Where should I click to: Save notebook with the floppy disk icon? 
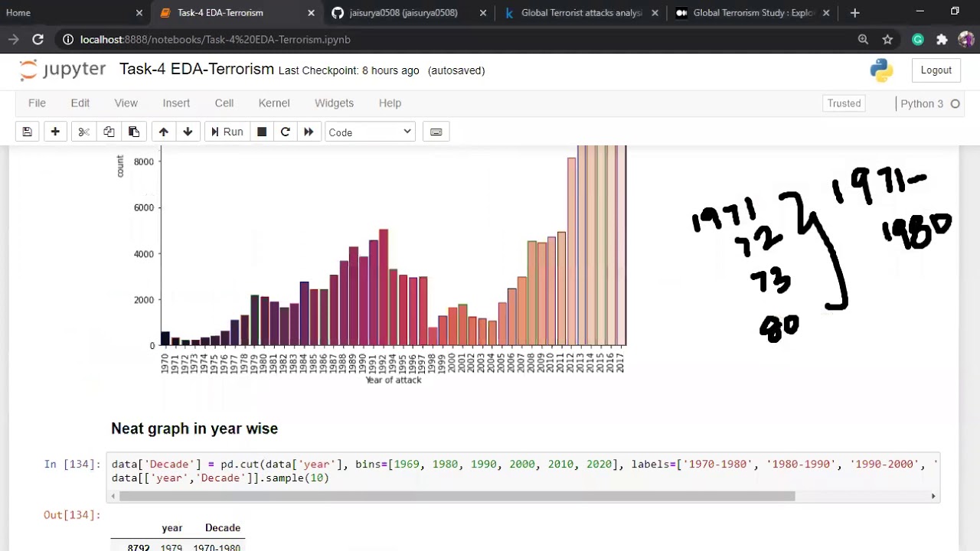27,132
